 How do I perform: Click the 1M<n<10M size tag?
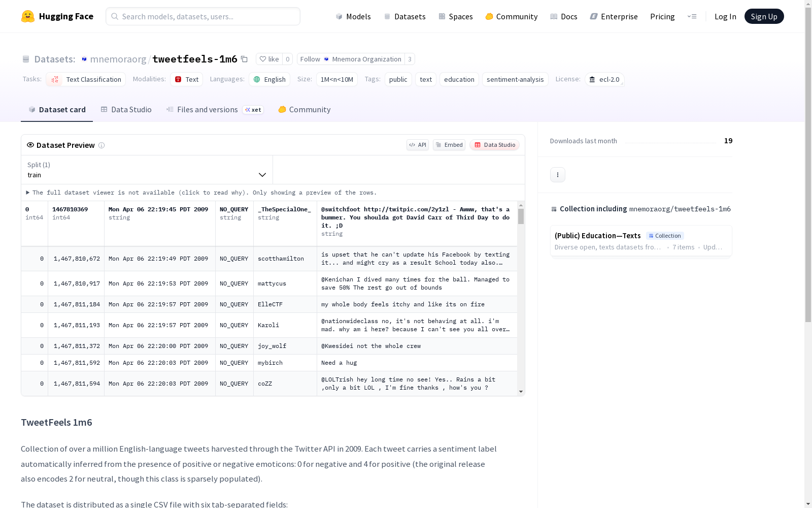coord(337,79)
